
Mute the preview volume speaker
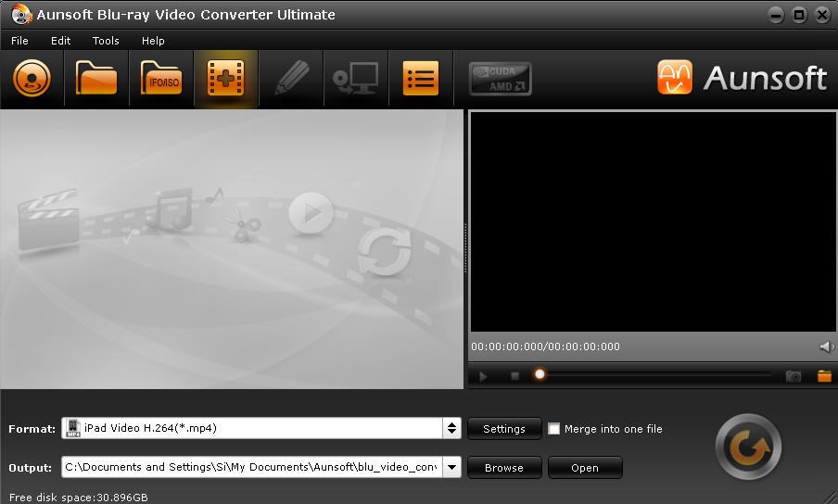pos(826,347)
